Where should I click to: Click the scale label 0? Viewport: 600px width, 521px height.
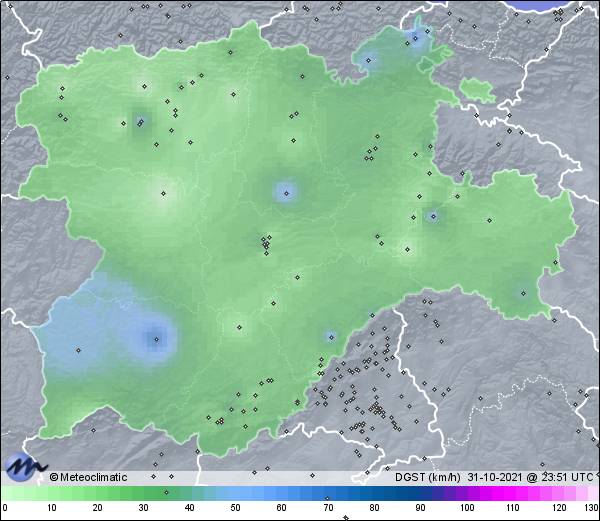coord(5,508)
